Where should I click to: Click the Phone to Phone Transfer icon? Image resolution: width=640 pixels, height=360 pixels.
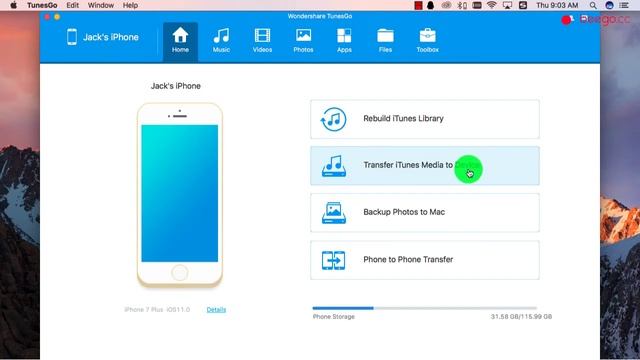(333, 260)
